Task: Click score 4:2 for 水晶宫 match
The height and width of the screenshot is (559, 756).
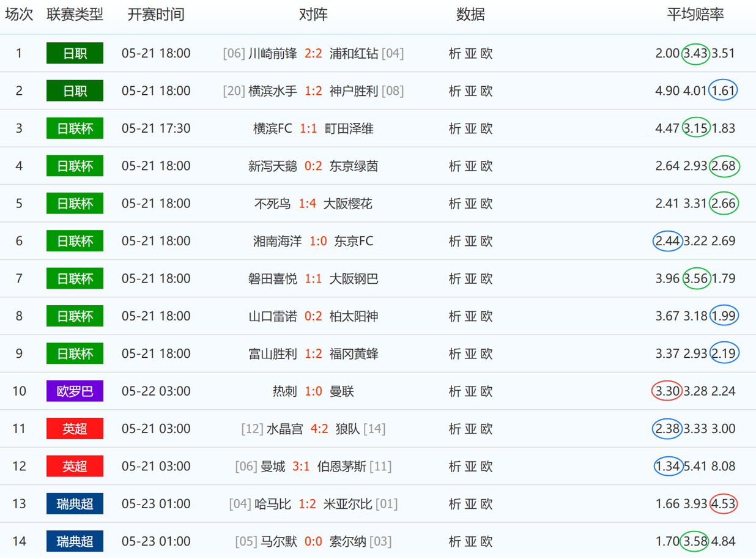Action: 319,429
